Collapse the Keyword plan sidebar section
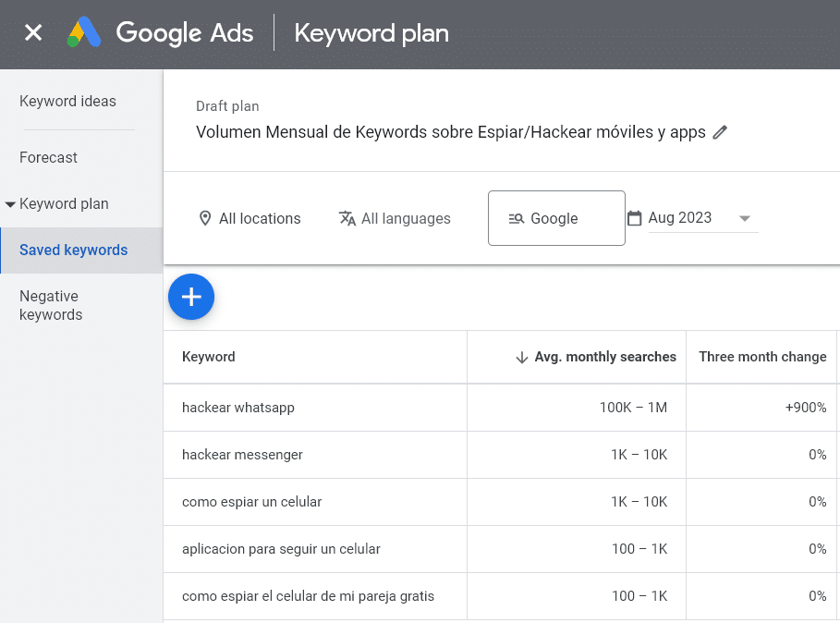 tap(9, 204)
